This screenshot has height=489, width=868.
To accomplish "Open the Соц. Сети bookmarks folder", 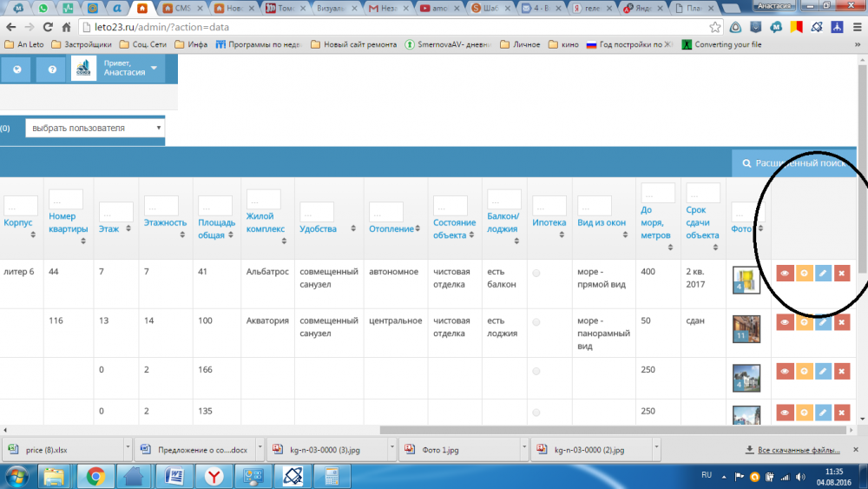I will 143,44.
